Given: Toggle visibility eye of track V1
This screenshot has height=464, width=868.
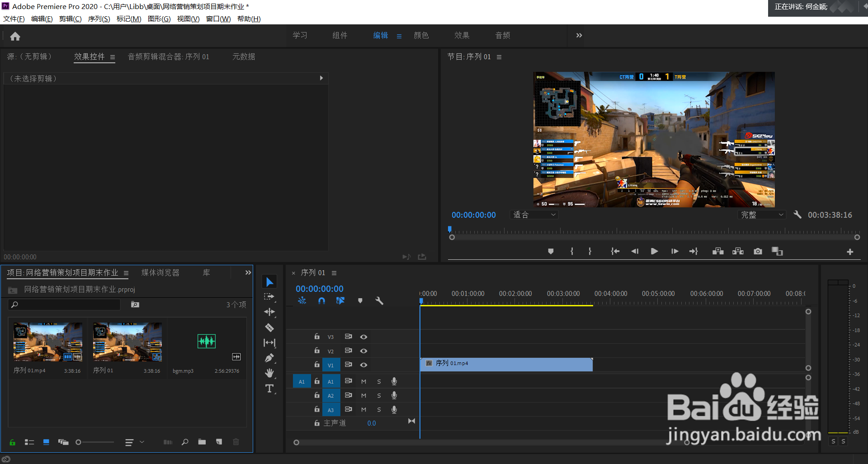Looking at the screenshot, I should [363, 365].
